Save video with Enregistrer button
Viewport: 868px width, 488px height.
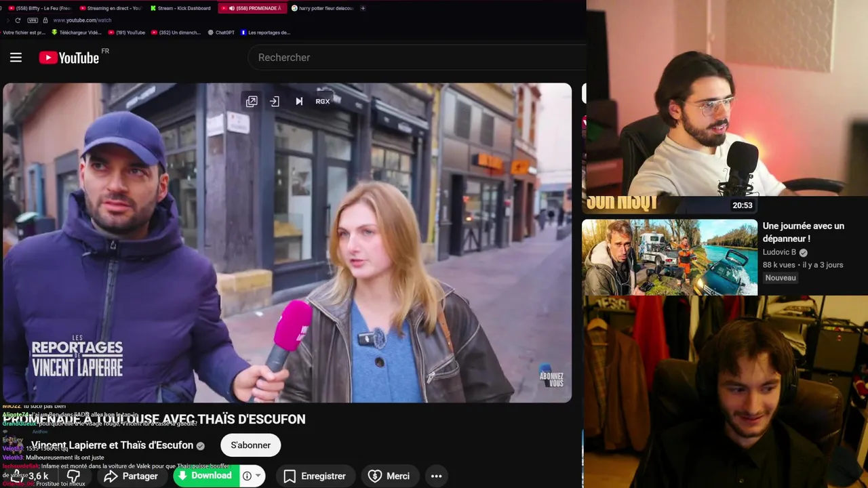pos(315,476)
